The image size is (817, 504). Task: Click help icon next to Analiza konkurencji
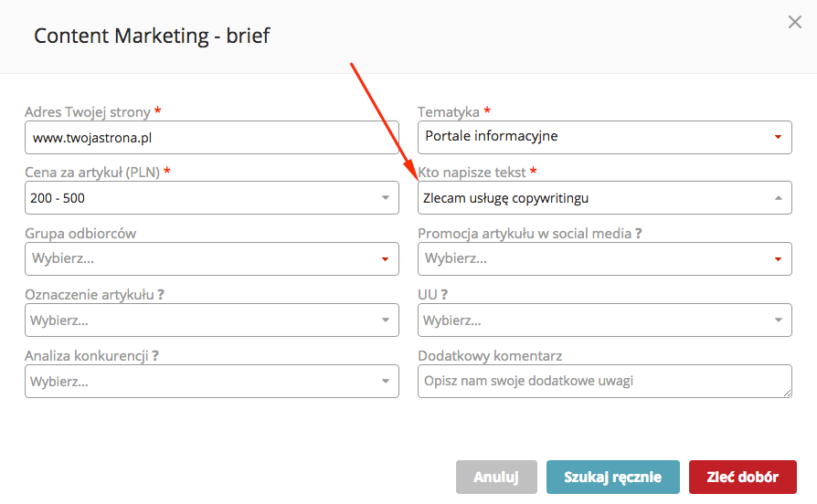pyautogui.click(x=155, y=356)
